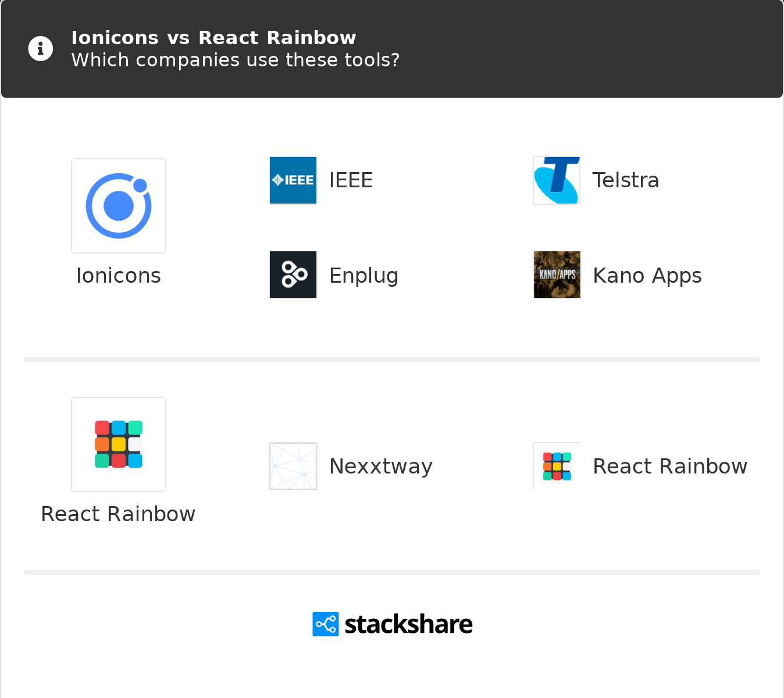
Task: Click the React Rainbow company name
Action: coord(670,465)
